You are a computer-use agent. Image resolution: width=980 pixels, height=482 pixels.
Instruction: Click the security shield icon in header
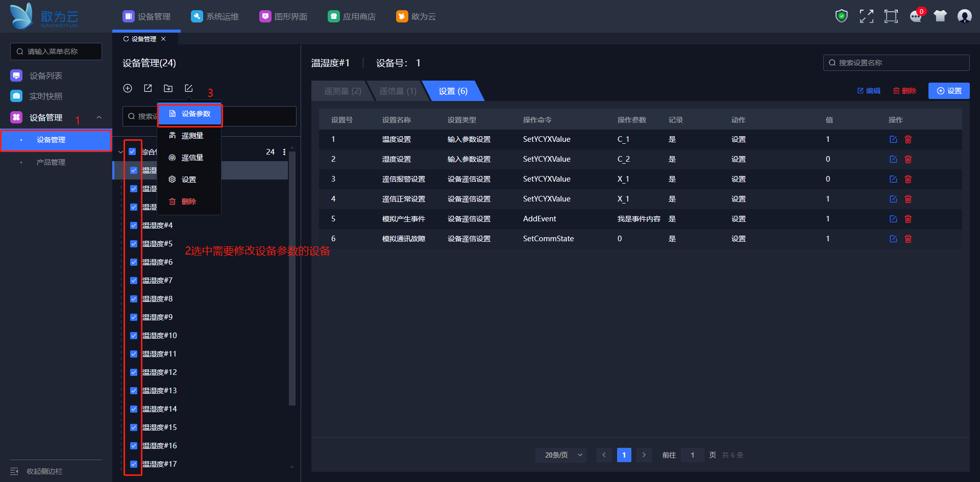tap(841, 16)
